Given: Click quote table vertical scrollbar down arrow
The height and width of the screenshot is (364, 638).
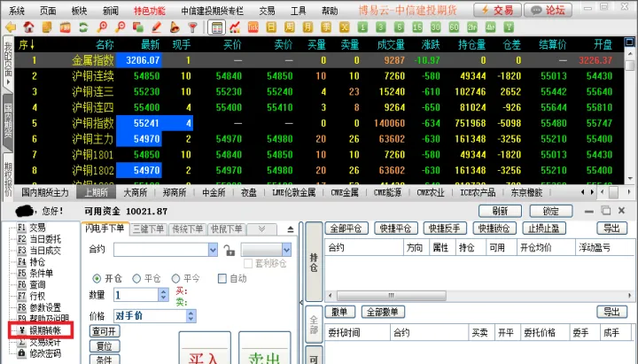Looking at the screenshot, I should click(x=630, y=179).
